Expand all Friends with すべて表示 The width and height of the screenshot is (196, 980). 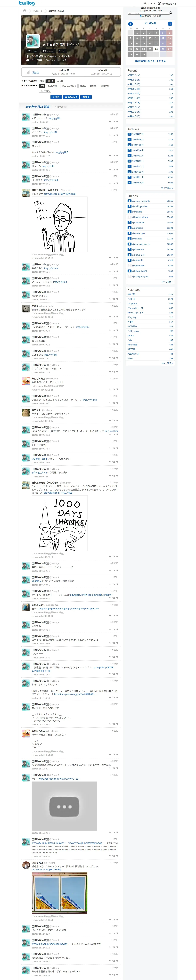[x=167, y=282]
